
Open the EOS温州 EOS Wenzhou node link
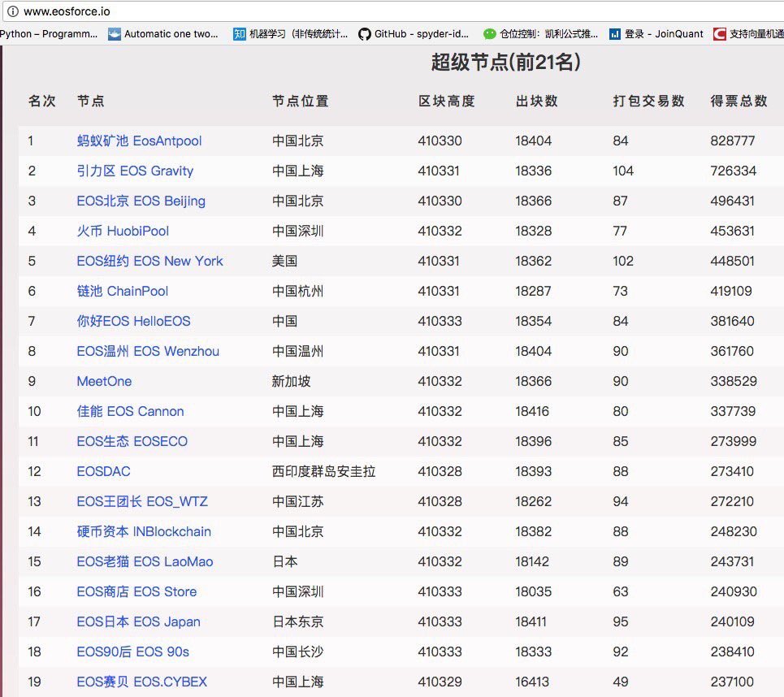148,351
